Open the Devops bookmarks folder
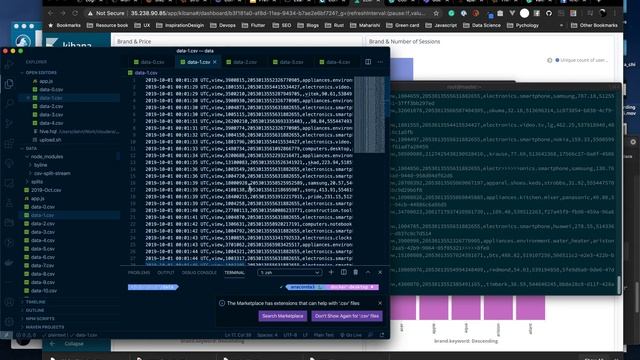640x360 pixels. (x=223, y=25)
